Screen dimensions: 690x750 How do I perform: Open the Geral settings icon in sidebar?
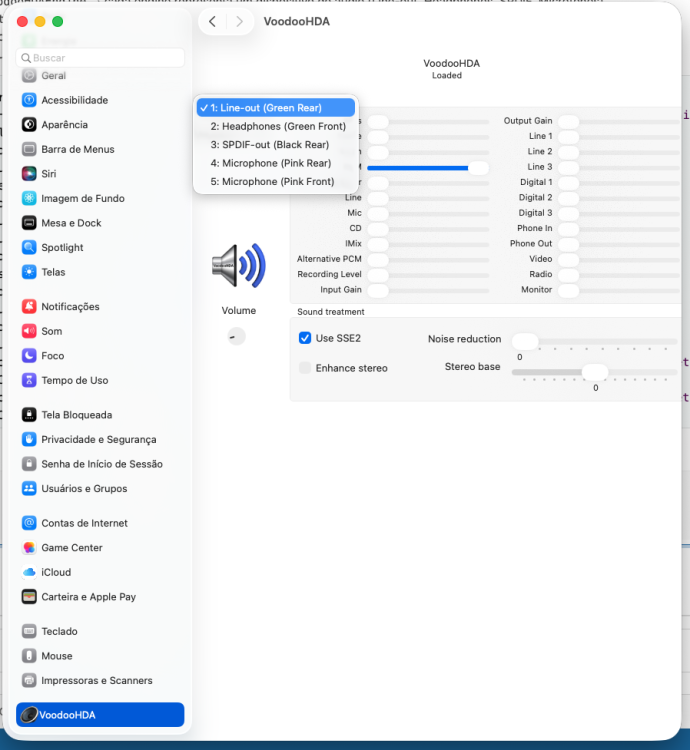click(x=29, y=76)
